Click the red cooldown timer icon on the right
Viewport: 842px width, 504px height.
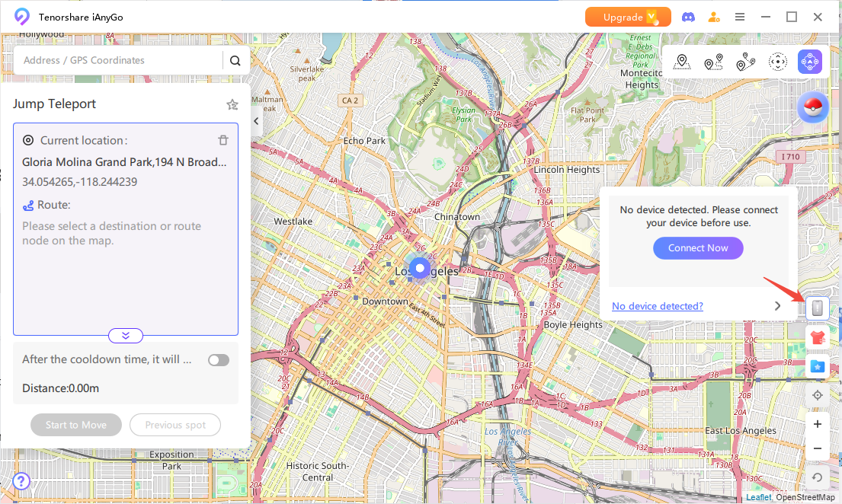[817, 337]
